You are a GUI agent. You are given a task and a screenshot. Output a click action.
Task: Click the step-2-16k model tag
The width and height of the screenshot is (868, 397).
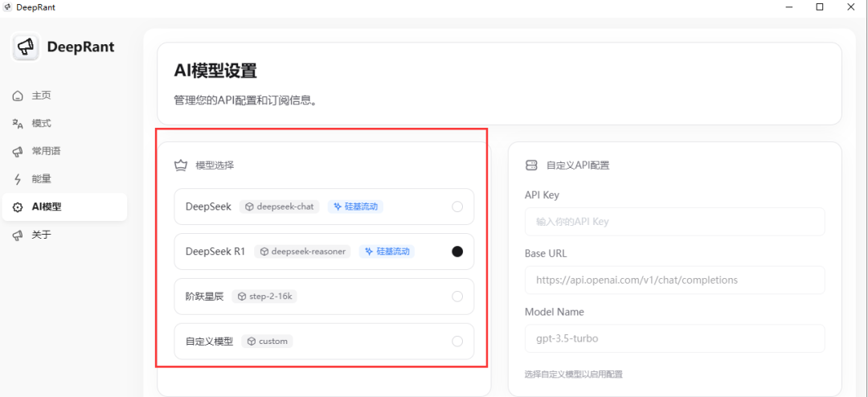(x=264, y=297)
